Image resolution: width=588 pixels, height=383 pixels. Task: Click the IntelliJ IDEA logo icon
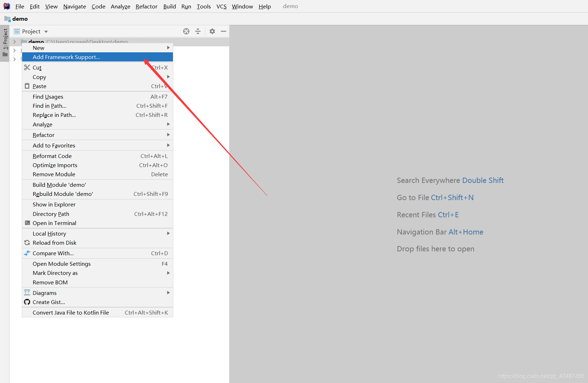coord(7,6)
